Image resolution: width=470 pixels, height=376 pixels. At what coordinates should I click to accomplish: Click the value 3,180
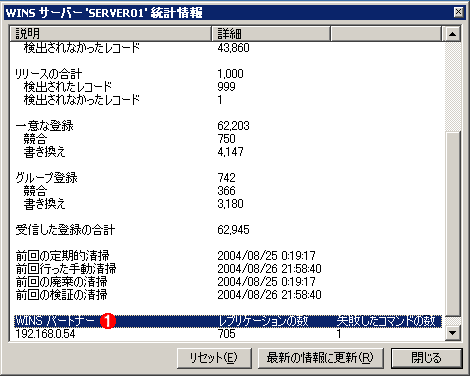click(231, 204)
